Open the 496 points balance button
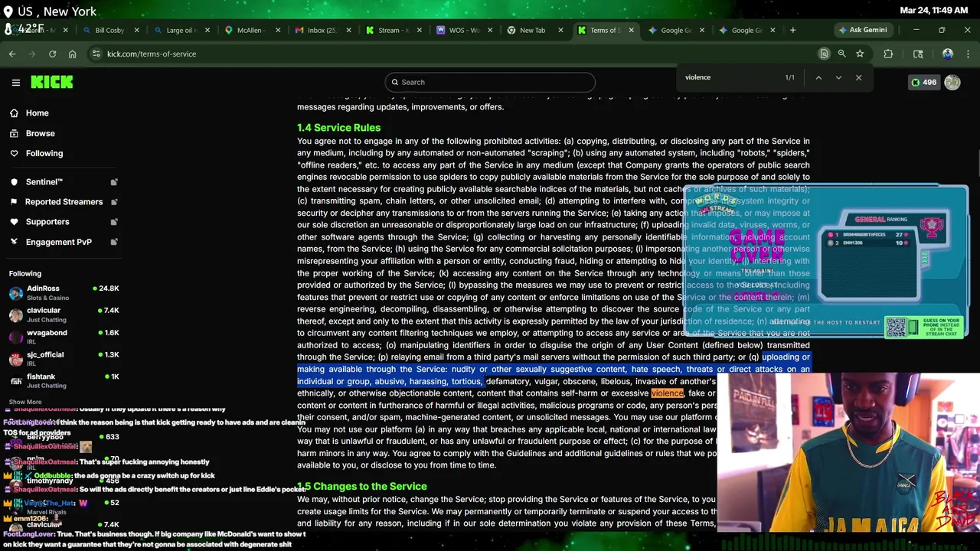The width and height of the screenshot is (980, 551). pyautogui.click(x=923, y=82)
